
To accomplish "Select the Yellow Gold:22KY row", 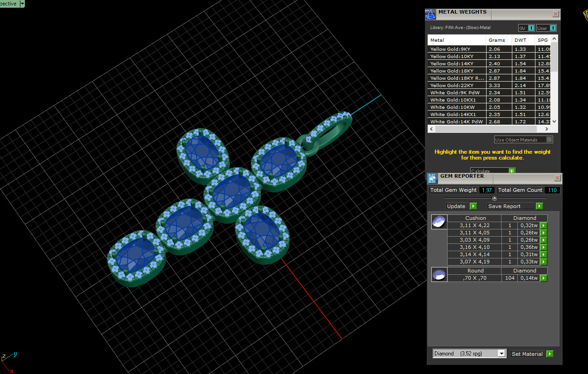I will 490,85.
